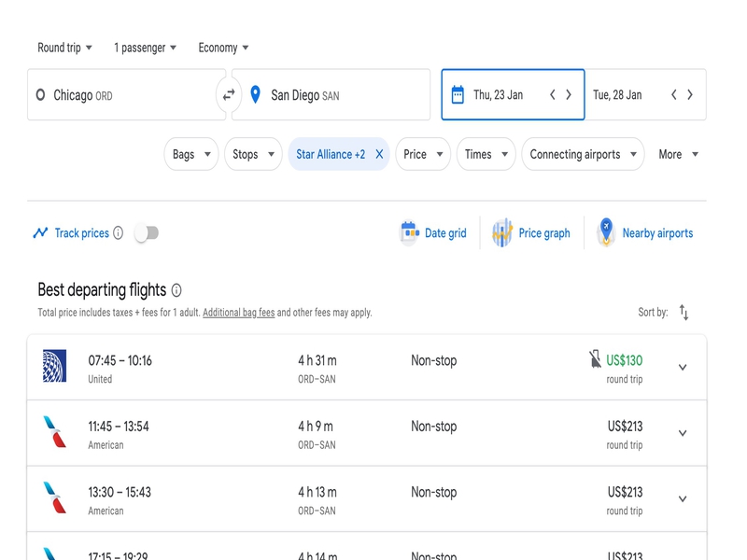Go to the next departure date after Thu, 23 Jan
This screenshot has height=560, width=747.
[x=569, y=95]
